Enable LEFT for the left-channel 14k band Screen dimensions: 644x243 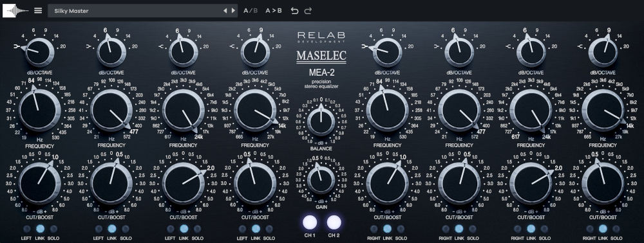click(242, 229)
